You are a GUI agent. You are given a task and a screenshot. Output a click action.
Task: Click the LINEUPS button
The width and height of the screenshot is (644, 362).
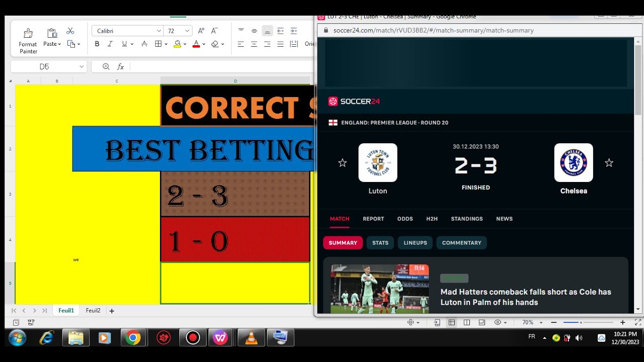pyautogui.click(x=415, y=243)
